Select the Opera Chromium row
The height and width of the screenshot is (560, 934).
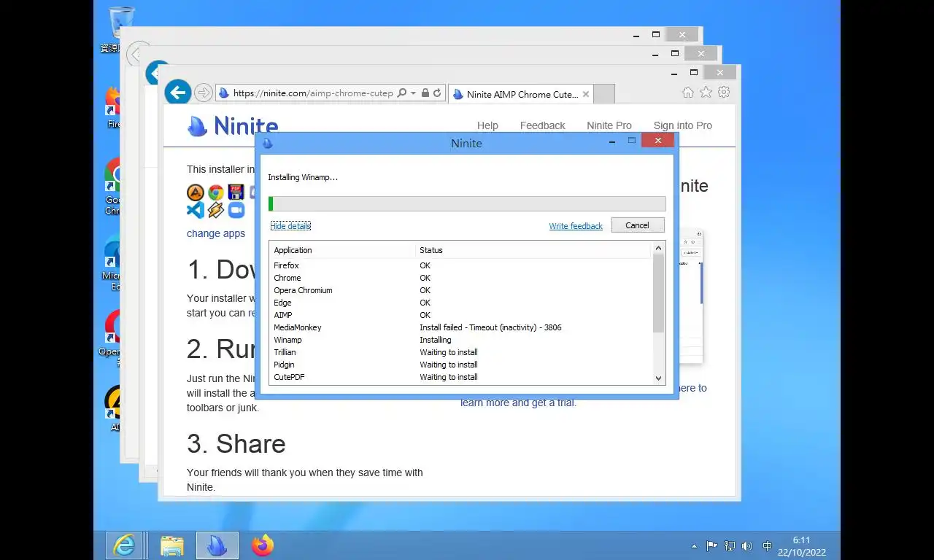click(x=460, y=290)
